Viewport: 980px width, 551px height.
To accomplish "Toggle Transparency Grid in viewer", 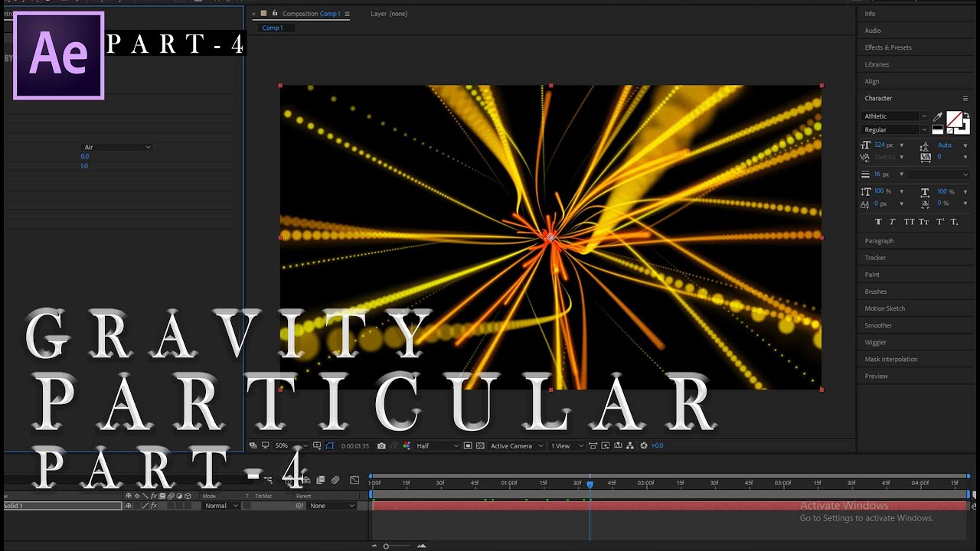I will [x=480, y=445].
